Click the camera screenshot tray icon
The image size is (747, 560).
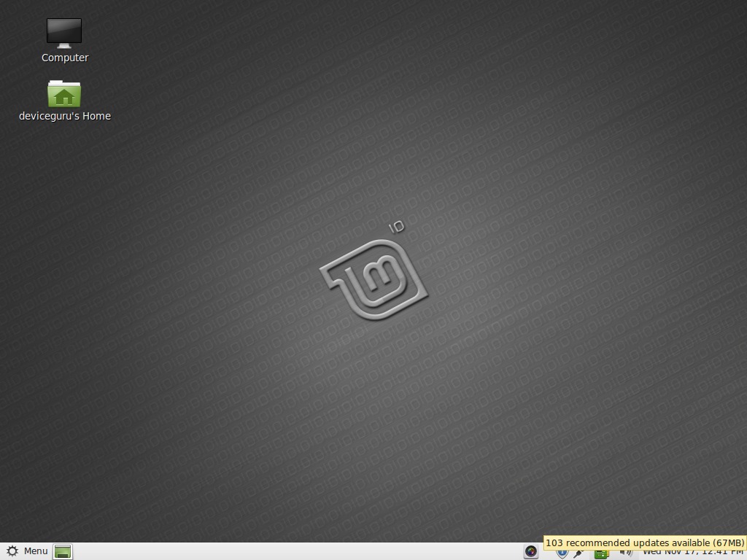click(x=531, y=551)
